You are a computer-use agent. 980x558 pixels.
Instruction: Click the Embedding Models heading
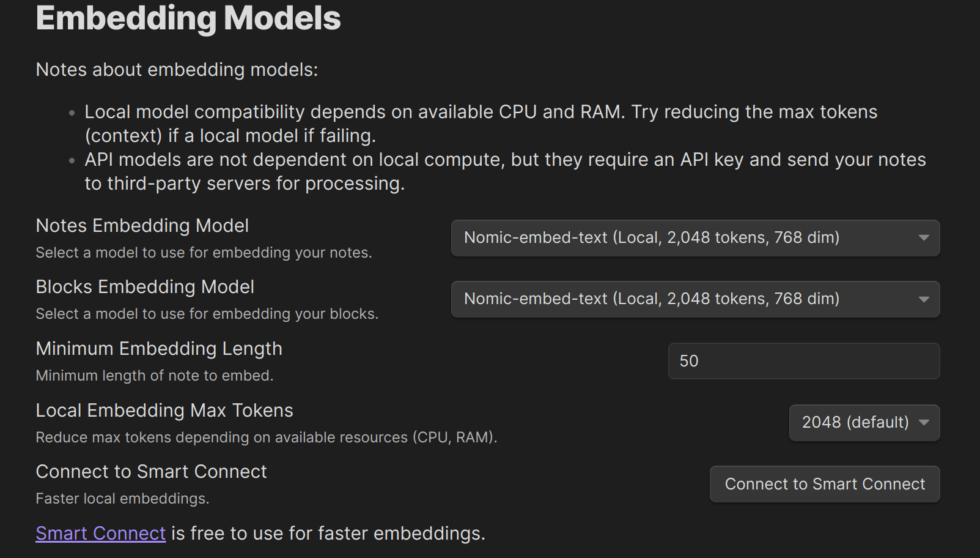point(188,18)
